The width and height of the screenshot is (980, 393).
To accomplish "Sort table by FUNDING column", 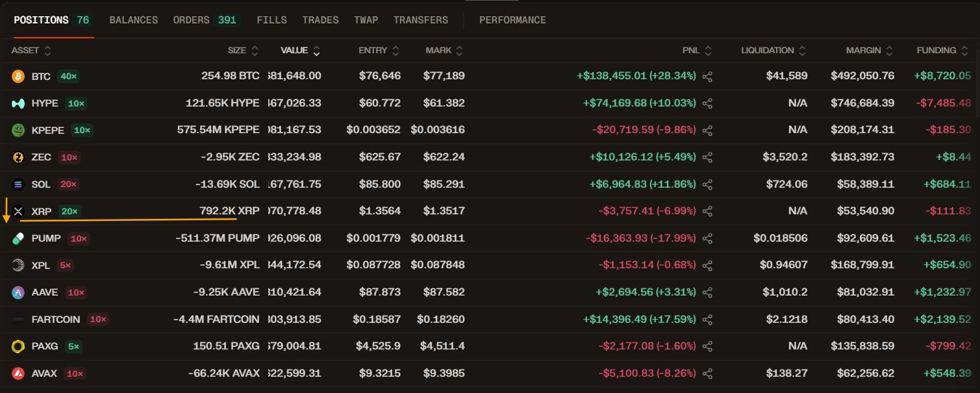I will [942, 51].
